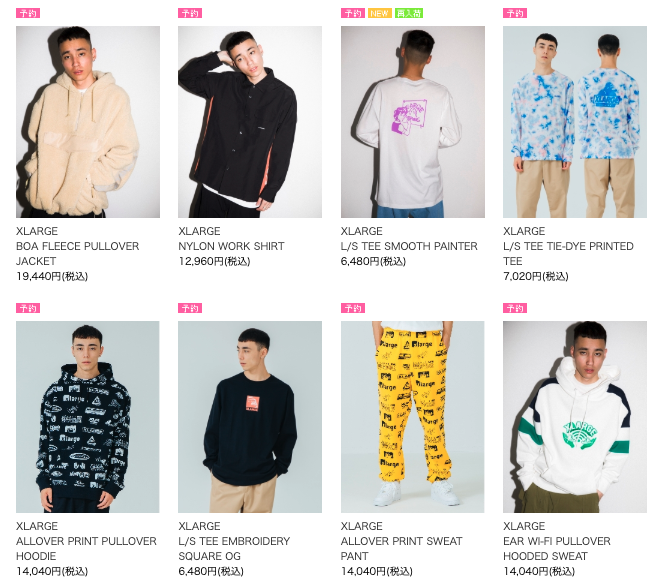Click the green 再入荷 restock badge
Screen dimensions: 658x588
click(x=408, y=13)
